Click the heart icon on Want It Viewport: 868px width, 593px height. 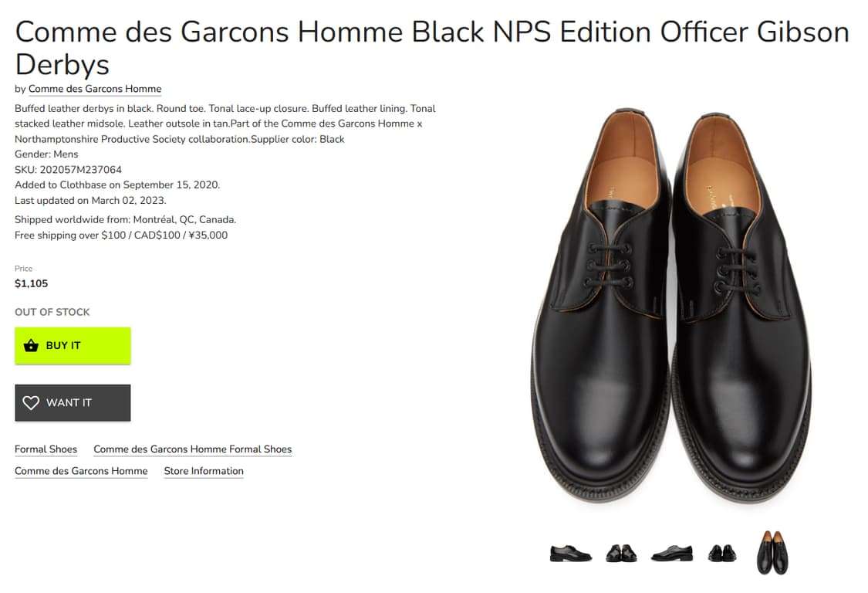coord(31,403)
